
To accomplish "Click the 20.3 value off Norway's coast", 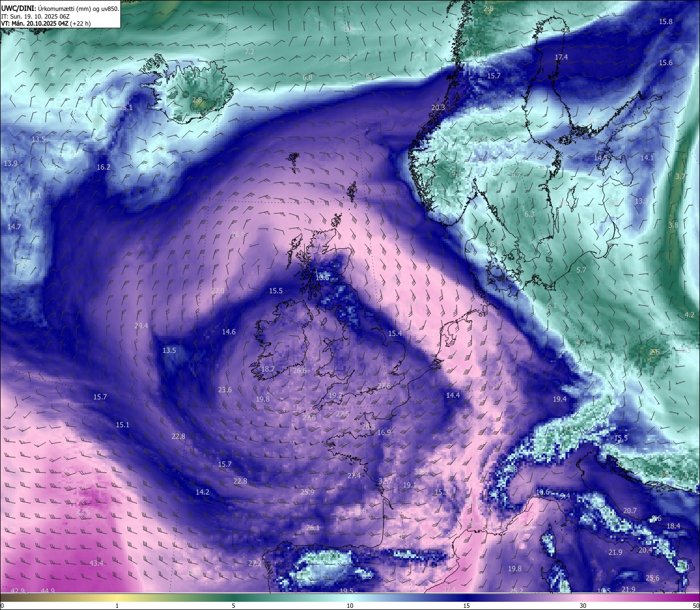I will point(438,108).
